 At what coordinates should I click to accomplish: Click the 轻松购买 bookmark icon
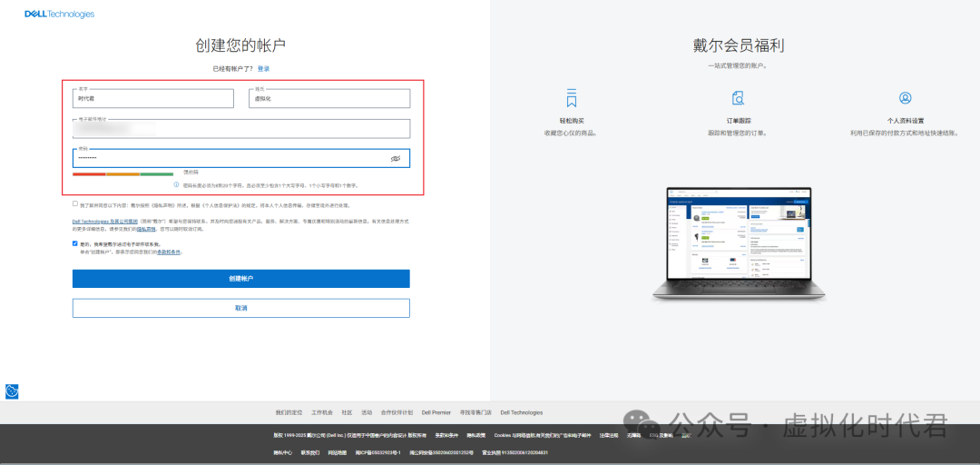(x=572, y=97)
